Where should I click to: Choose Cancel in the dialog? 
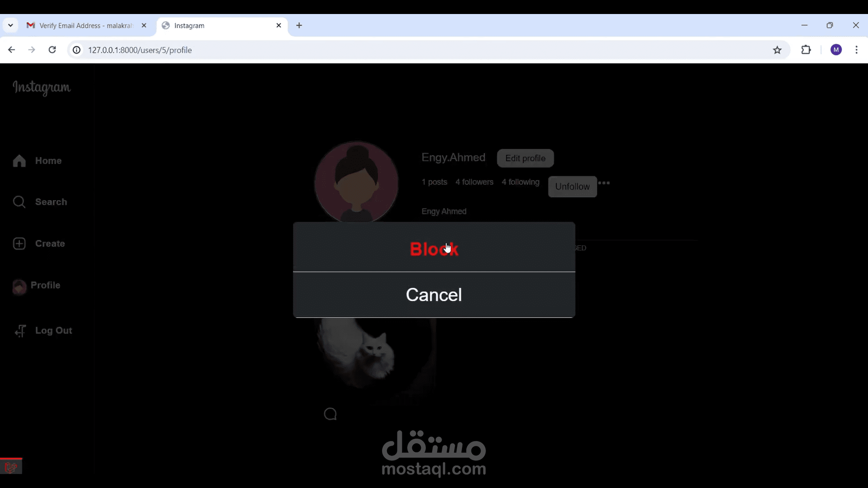pos(434,295)
